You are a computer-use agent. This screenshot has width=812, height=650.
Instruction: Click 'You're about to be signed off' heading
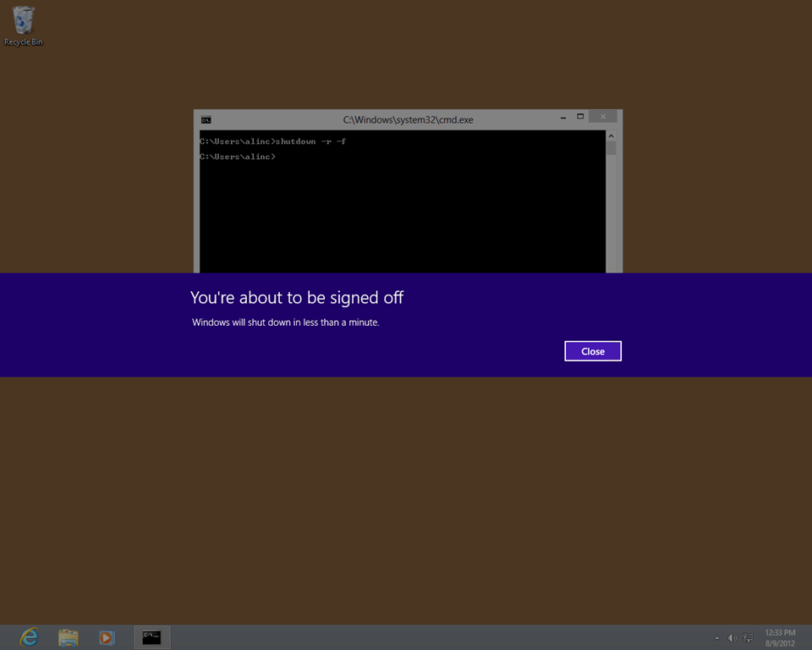pos(297,298)
